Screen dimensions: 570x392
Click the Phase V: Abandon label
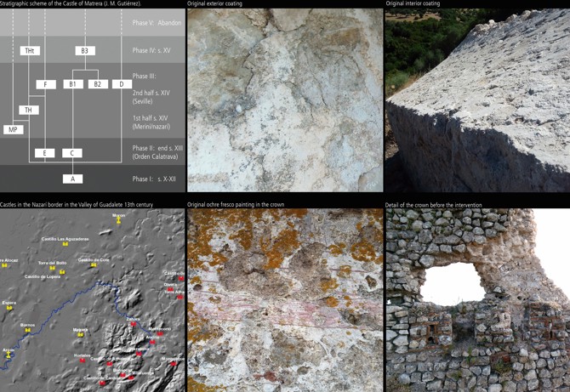point(157,23)
